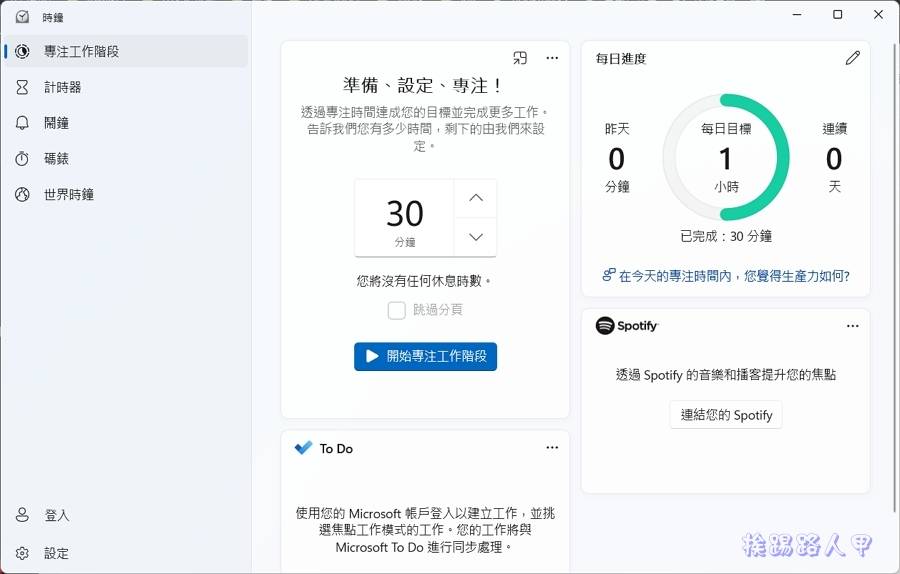Go to 世界時鐘 (World Clock)
The image size is (900, 574).
[x=68, y=195]
